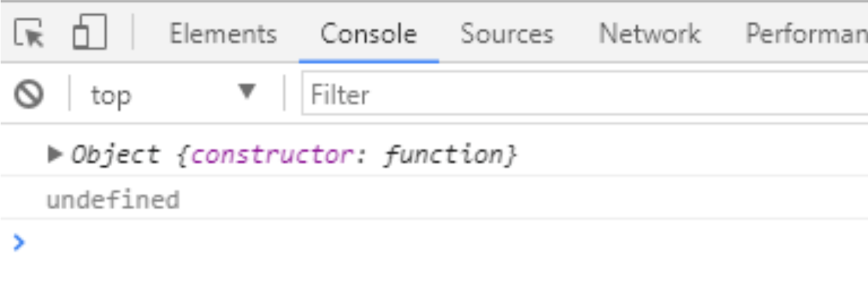Select the top JavaScript context label
The image size is (868, 297).
(111, 95)
